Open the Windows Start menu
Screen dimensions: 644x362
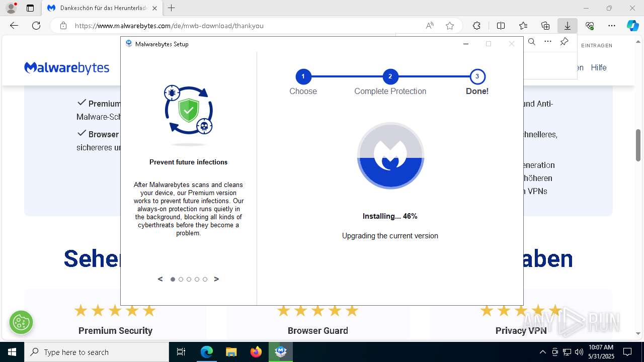tap(12, 352)
